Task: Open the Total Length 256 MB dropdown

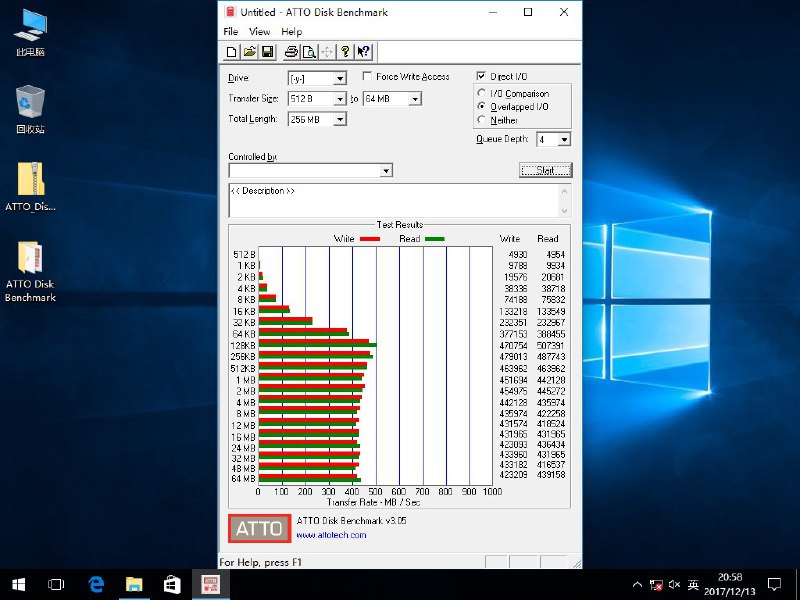Action: click(x=340, y=119)
